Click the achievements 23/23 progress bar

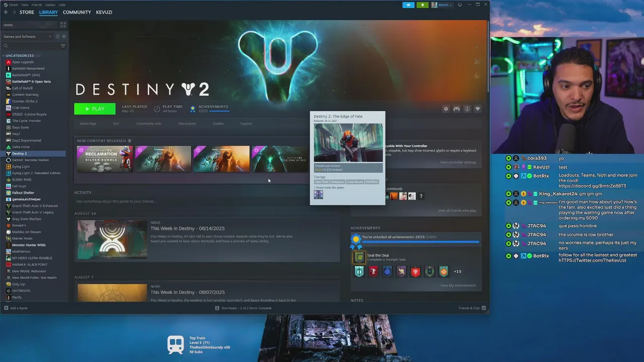tap(421, 242)
